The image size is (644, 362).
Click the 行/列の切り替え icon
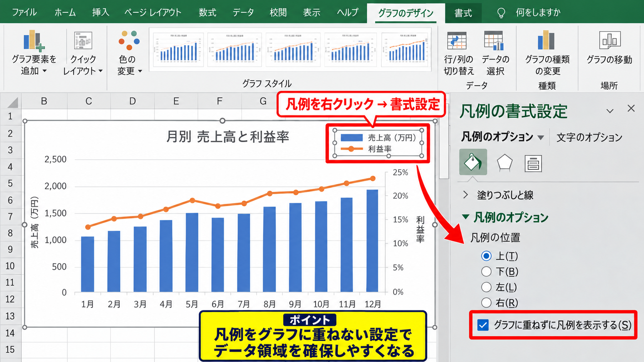457,41
